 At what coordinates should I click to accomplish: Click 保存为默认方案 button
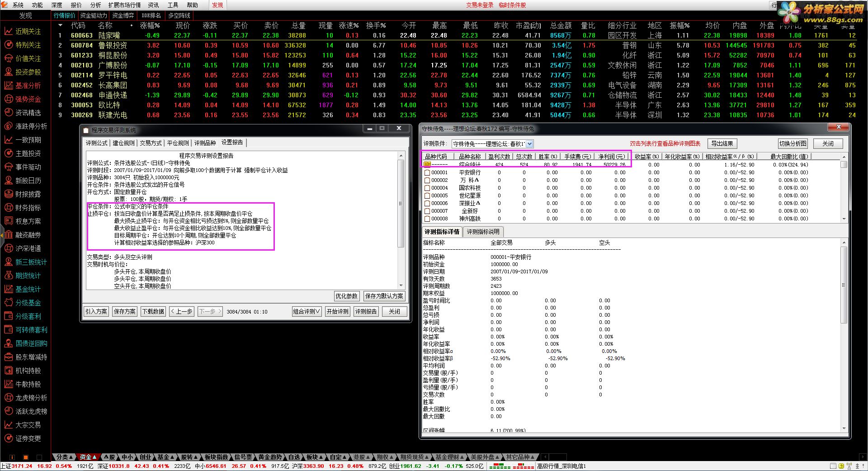(384, 296)
